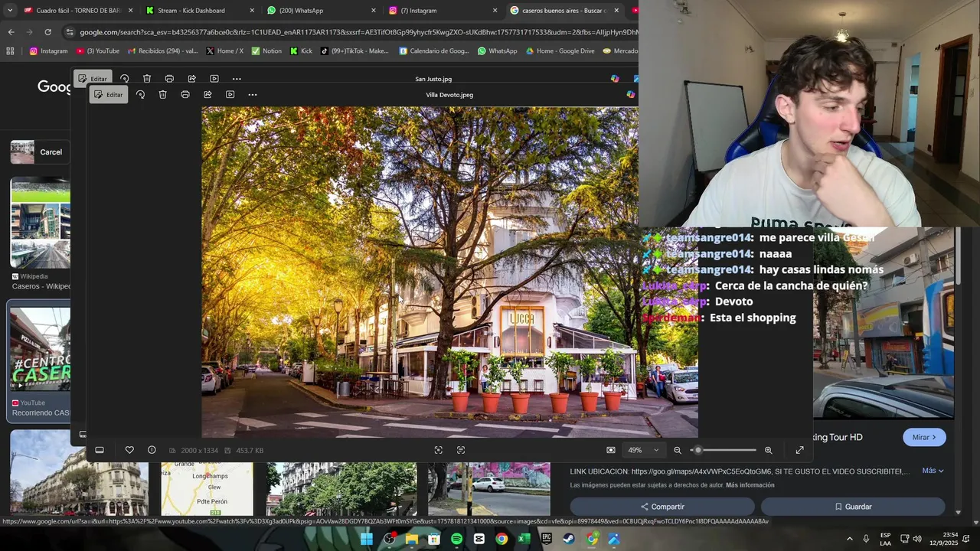Mark photo as favorite with heart icon
Screen dimensions: 980x551
coord(129,451)
